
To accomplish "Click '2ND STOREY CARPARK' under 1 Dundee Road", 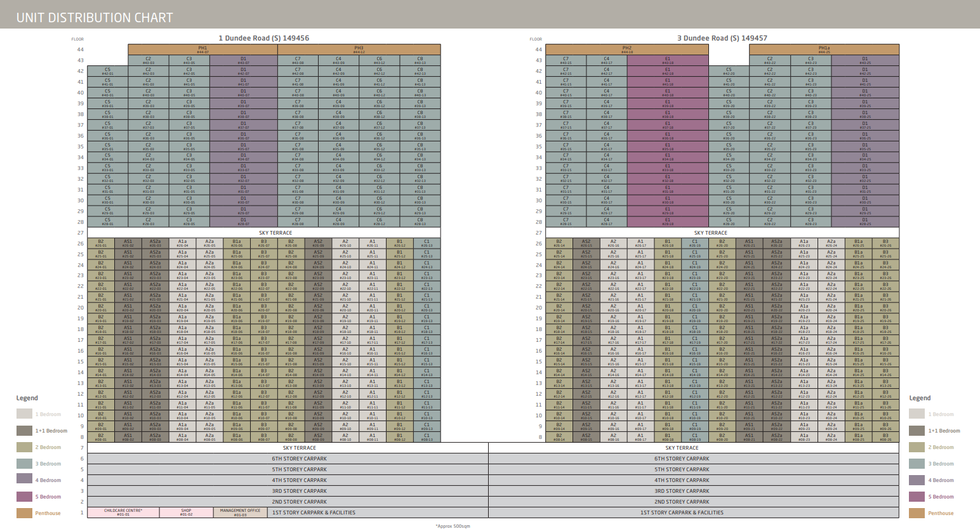I will click(x=300, y=502).
